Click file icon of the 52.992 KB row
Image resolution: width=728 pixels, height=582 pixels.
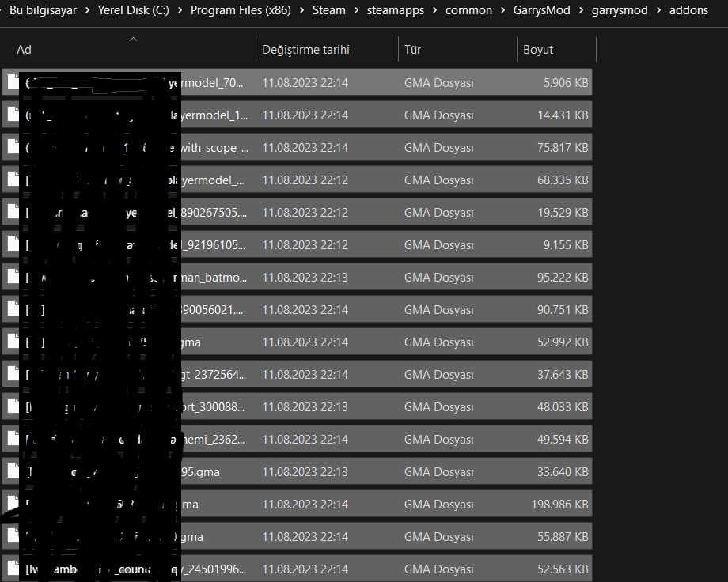[x=13, y=342]
